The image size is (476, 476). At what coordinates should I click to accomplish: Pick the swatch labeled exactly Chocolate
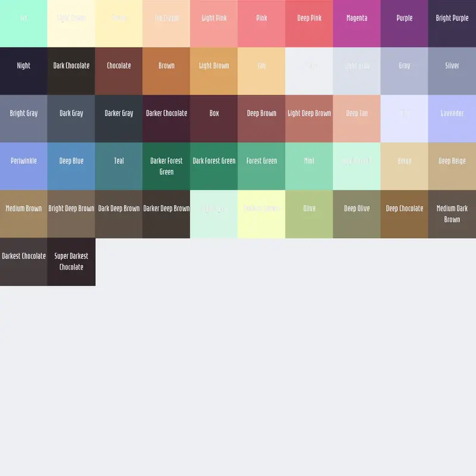coord(119,71)
